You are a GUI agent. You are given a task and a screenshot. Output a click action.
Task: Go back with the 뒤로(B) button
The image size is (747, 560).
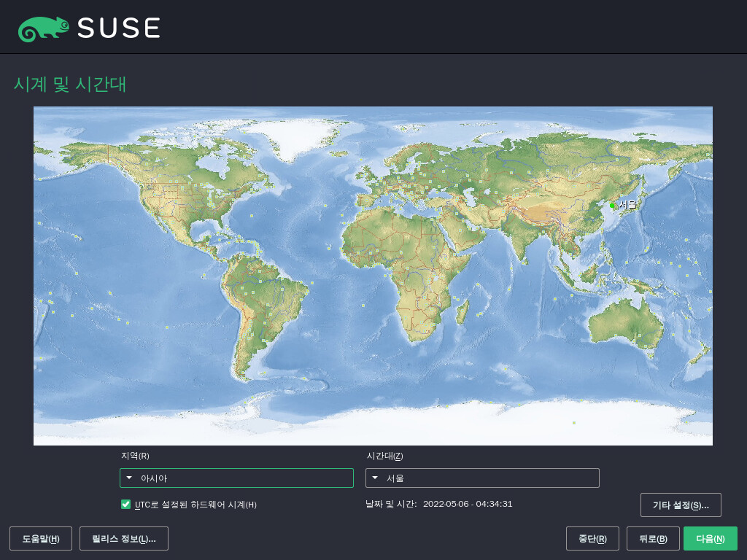pyautogui.click(x=652, y=538)
